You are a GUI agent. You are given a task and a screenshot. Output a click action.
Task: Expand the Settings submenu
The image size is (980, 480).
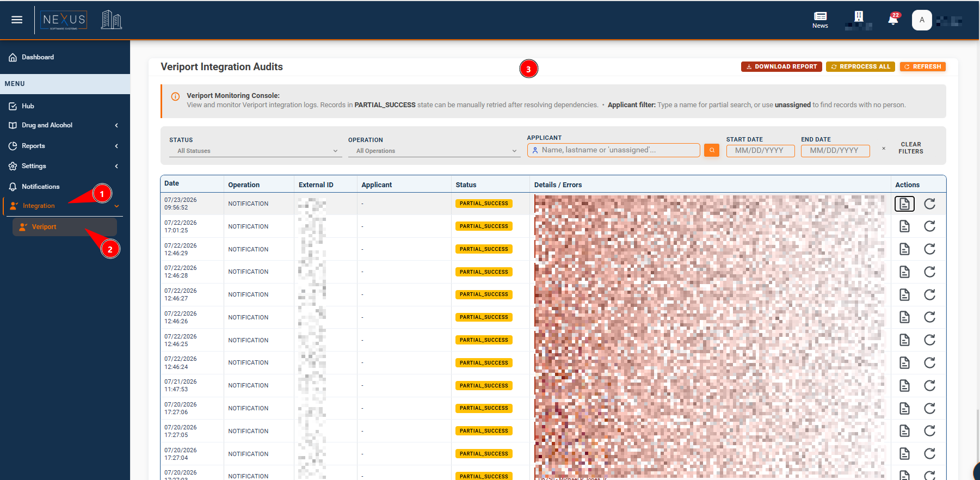(65, 166)
